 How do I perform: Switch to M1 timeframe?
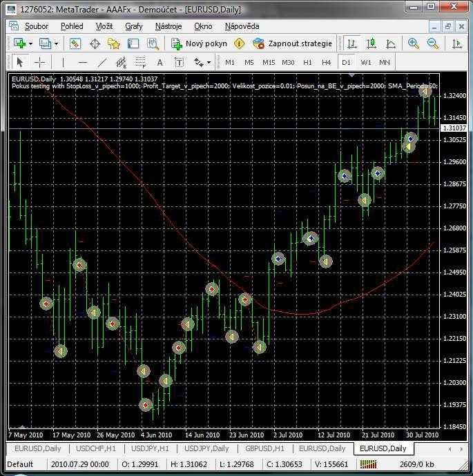pos(230,62)
